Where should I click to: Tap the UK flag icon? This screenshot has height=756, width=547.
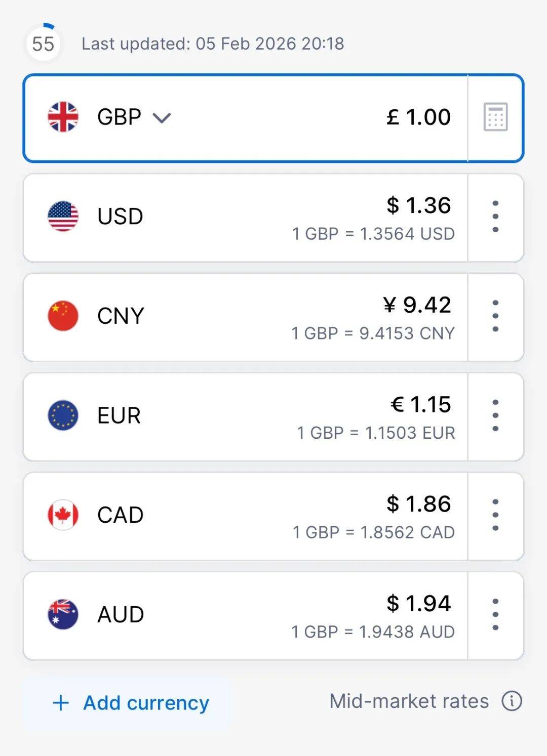[x=63, y=117]
